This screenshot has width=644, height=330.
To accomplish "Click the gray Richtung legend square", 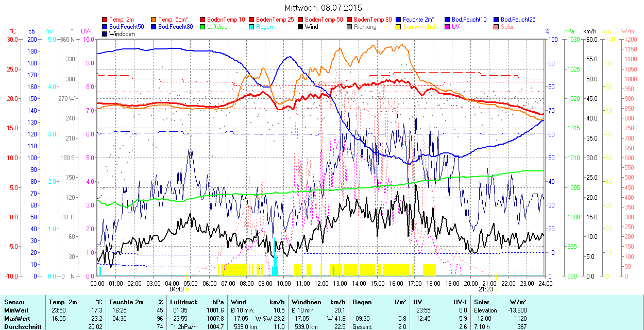I will pyautogui.click(x=350, y=27).
